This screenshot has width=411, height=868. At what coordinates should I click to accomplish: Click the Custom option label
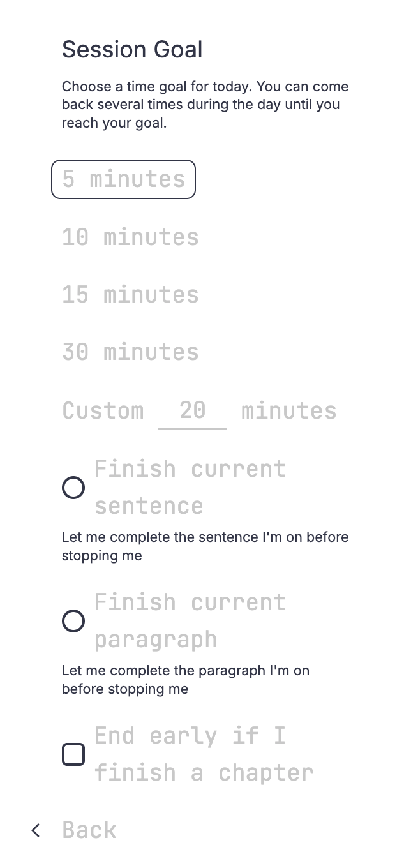(103, 410)
